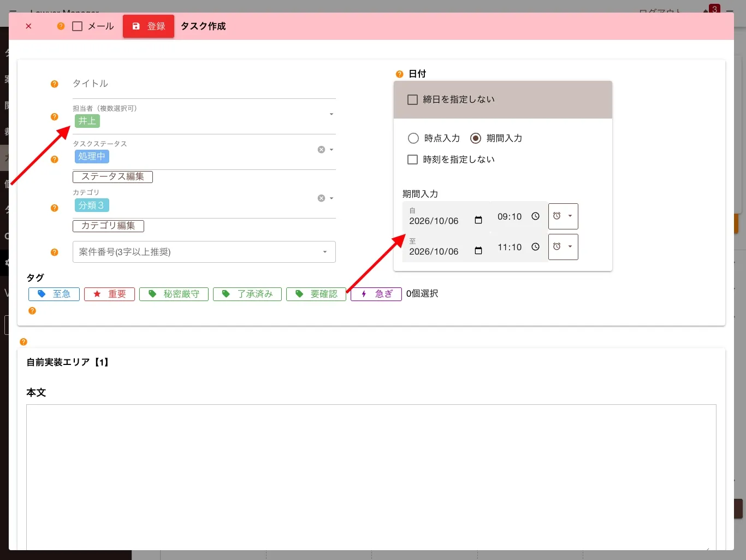Screen dimensions: 746x560
Task: Click the help icon above 自前実装エリア
Action: [23, 342]
